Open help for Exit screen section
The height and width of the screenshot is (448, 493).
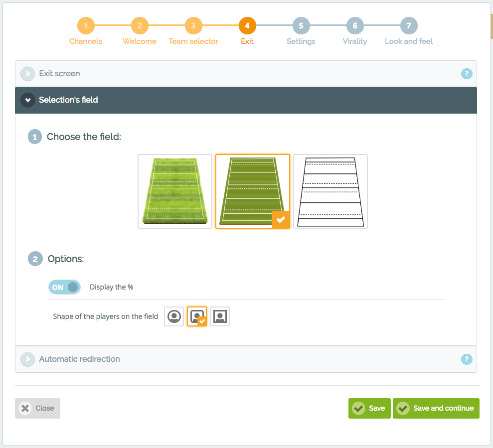[x=467, y=74]
